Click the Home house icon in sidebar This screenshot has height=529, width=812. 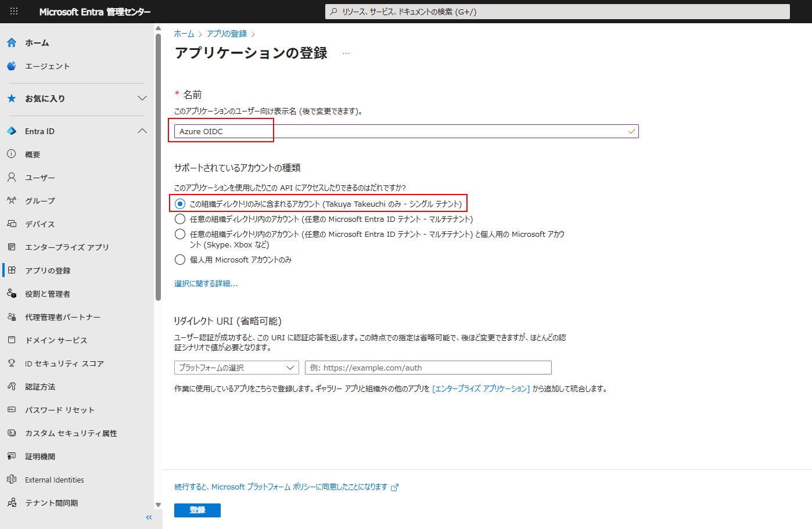[12, 42]
